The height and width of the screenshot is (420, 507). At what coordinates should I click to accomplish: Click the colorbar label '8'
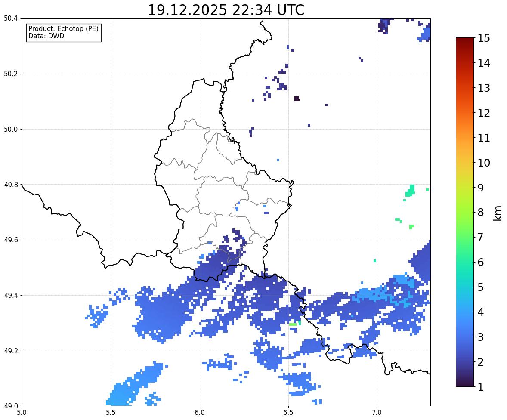[x=481, y=213]
